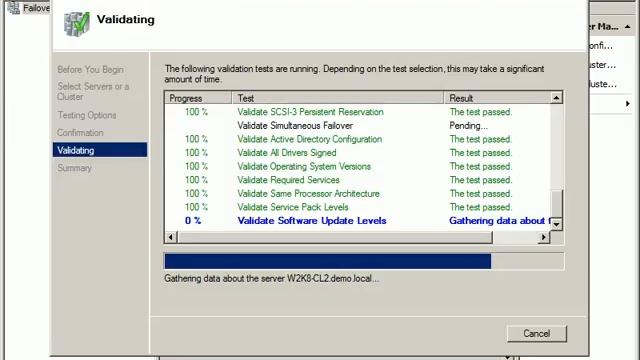
Task: Select Validate Operating System Versions row
Action: coord(358,166)
